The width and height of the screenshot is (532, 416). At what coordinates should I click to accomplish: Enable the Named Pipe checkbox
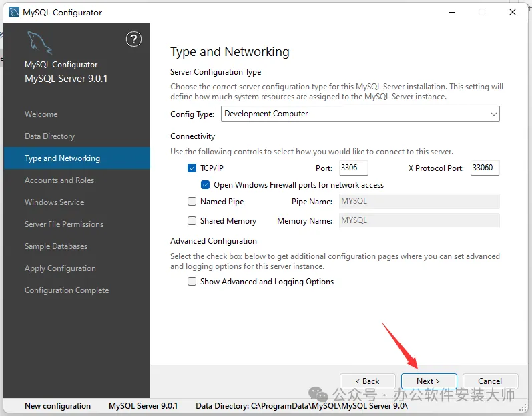point(192,202)
